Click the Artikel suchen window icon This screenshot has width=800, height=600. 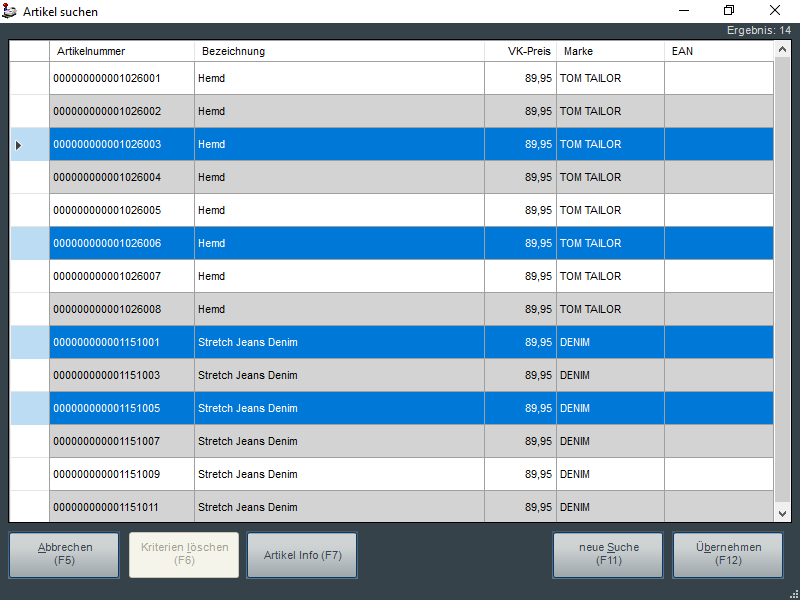pos(11,11)
